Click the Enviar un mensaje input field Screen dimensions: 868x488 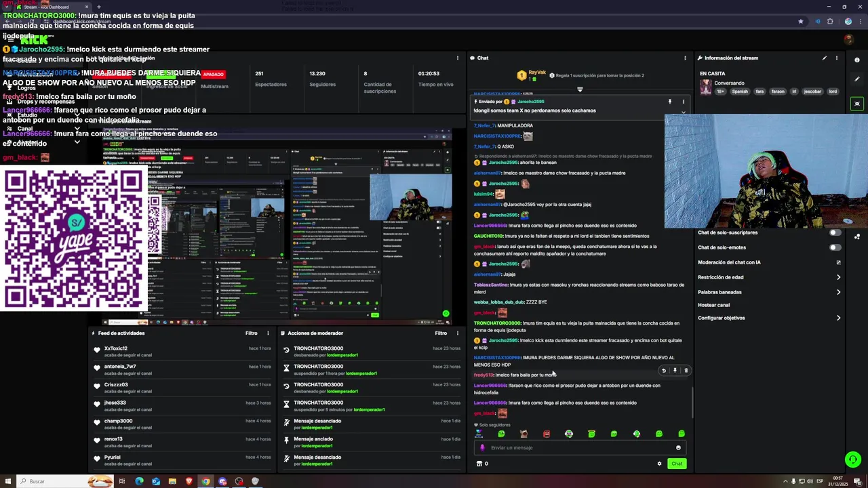[580, 447]
